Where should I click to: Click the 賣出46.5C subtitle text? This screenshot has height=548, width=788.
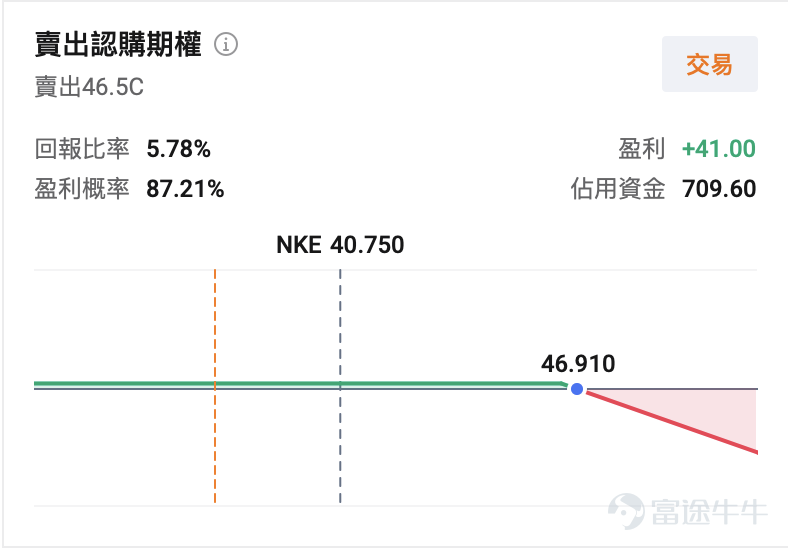(x=89, y=87)
